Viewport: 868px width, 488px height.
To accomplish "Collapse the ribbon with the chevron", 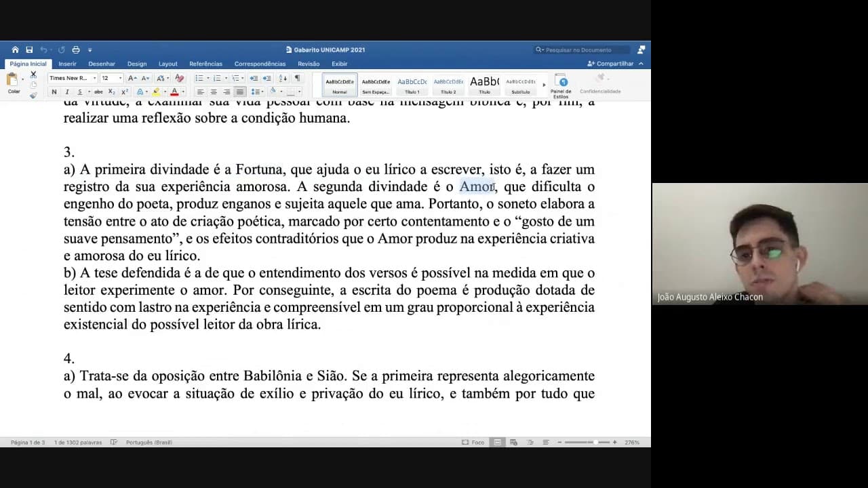I will [642, 64].
